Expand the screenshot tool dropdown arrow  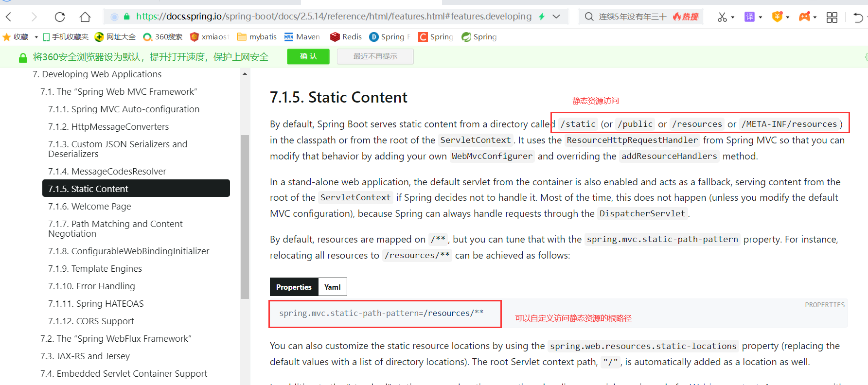733,17
